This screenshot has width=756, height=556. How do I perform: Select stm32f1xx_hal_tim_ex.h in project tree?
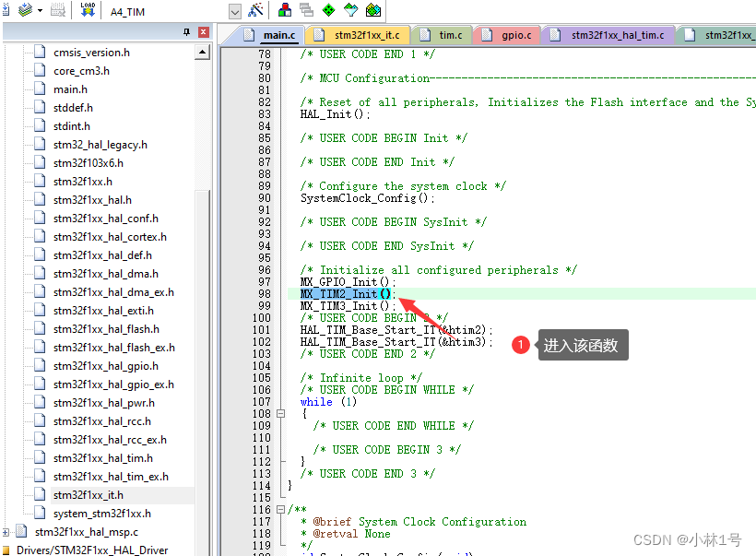[x=111, y=477]
